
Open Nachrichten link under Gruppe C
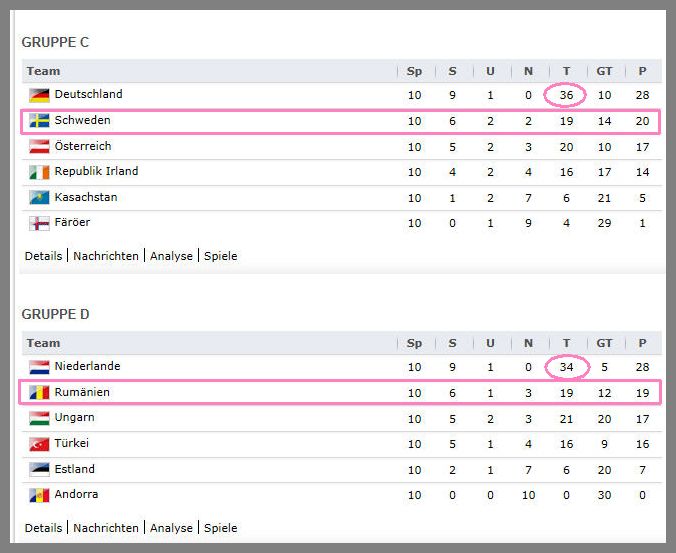tap(106, 256)
